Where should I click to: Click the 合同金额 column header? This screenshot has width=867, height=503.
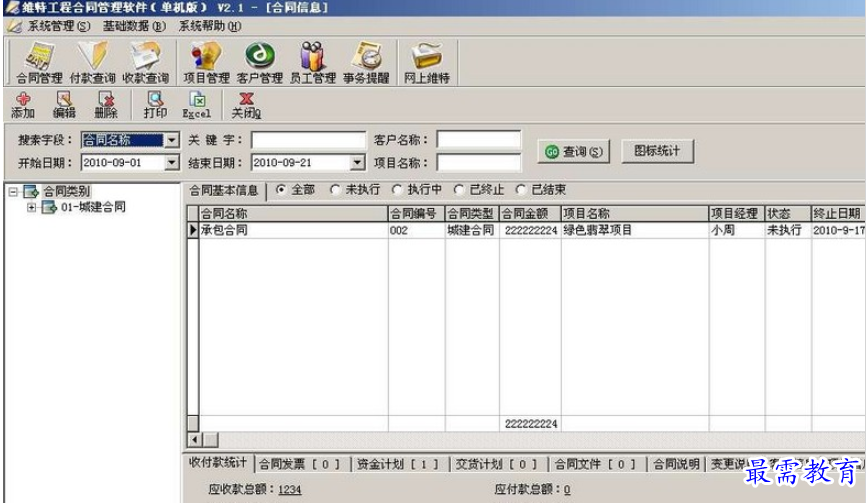click(530, 214)
